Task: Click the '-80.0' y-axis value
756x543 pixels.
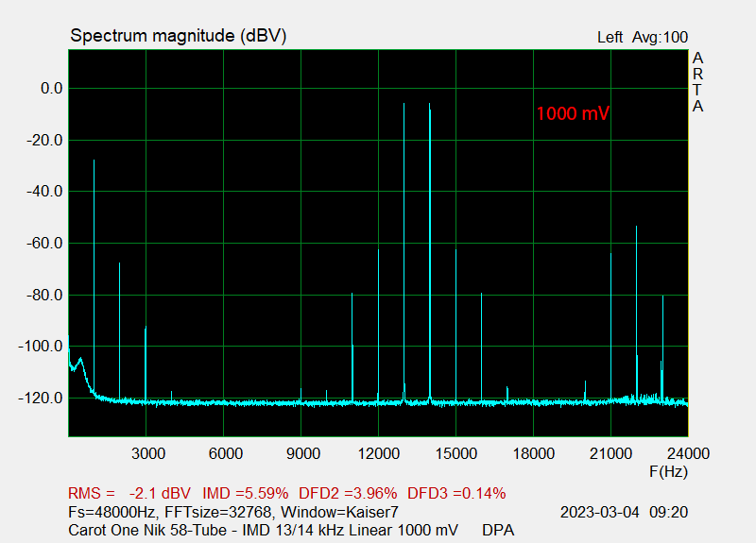Action: click(x=44, y=296)
